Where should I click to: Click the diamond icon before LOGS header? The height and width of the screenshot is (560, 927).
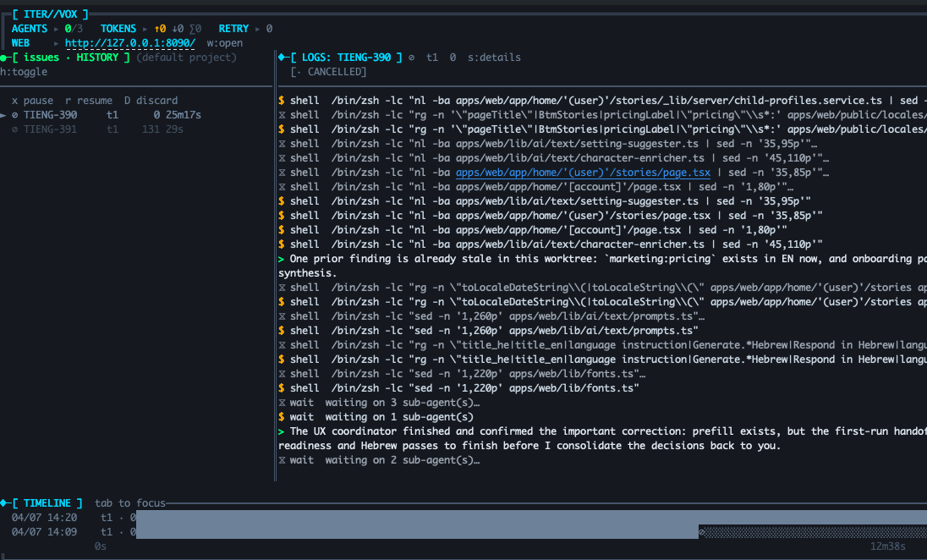click(282, 58)
